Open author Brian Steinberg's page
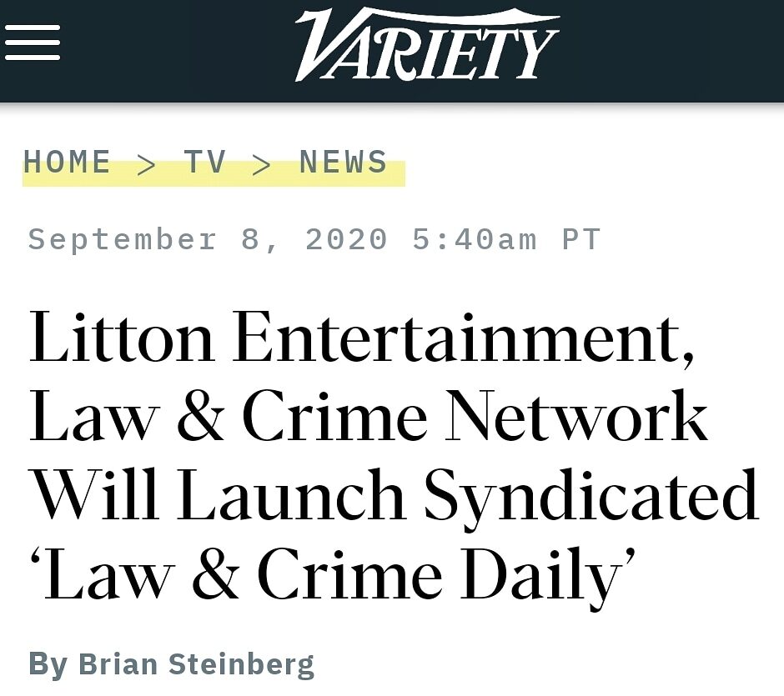The image size is (784, 696). [x=196, y=664]
